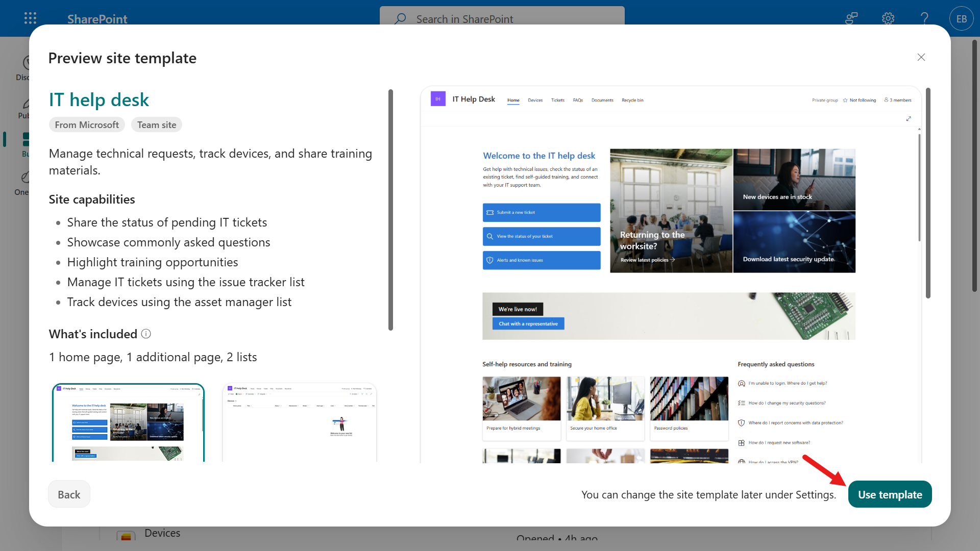Open the SharePoint app launcher grid
This screenshot has height=551, width=980.
(x=30, y=18)
